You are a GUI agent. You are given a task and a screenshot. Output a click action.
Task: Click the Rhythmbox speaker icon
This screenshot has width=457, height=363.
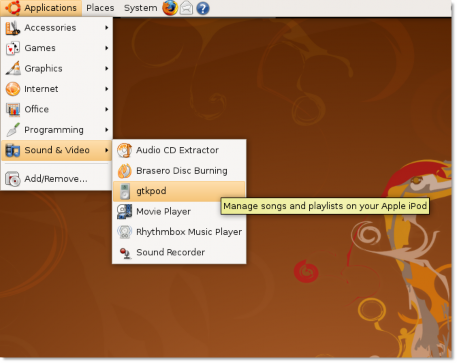[x=125, y=232]
